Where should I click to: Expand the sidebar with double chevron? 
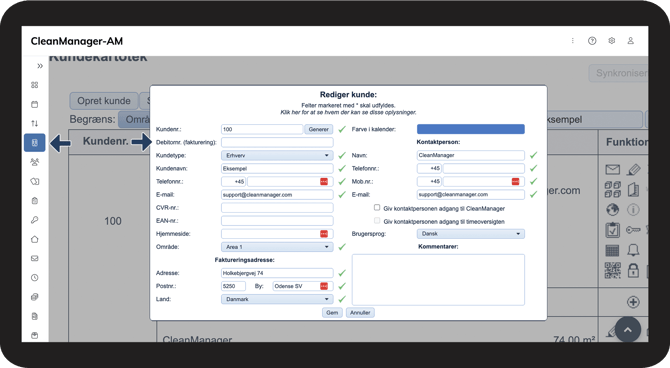click(40, 66)
